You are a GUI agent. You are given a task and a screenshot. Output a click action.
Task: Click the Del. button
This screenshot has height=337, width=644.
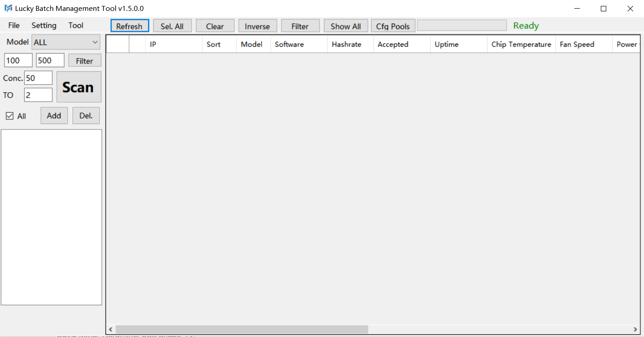pyautogui.click(x=86, y=116)
